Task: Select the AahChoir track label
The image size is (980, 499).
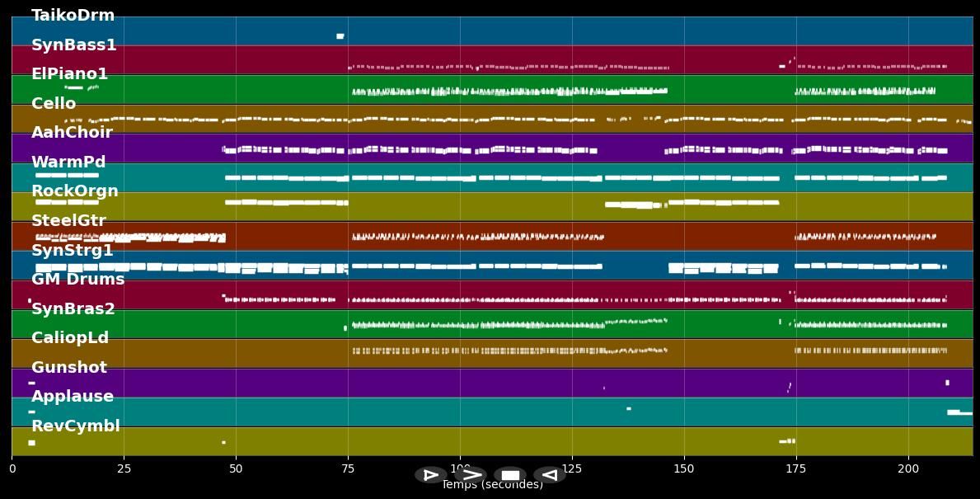Action: tap(72, 133)
